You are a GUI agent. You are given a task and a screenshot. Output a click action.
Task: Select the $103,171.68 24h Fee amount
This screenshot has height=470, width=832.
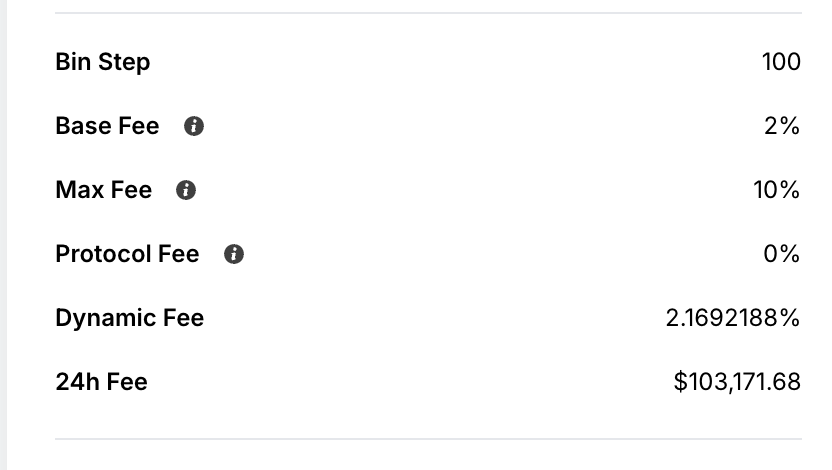pos(738,381)
